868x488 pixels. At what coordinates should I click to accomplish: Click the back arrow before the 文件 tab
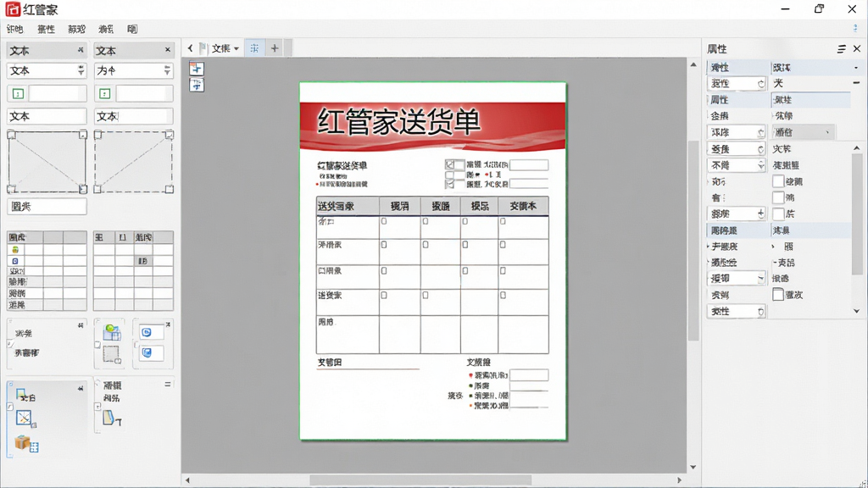click(191, 48)
